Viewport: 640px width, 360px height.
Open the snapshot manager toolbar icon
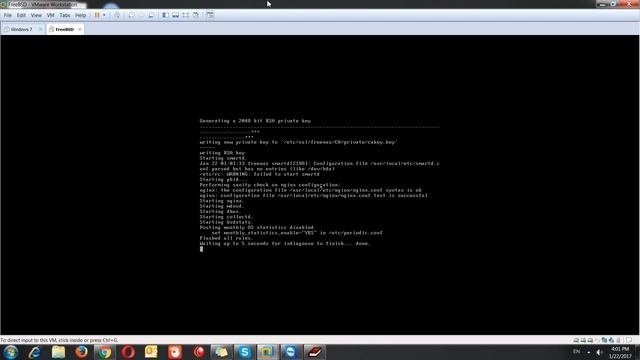pos(151,15)
